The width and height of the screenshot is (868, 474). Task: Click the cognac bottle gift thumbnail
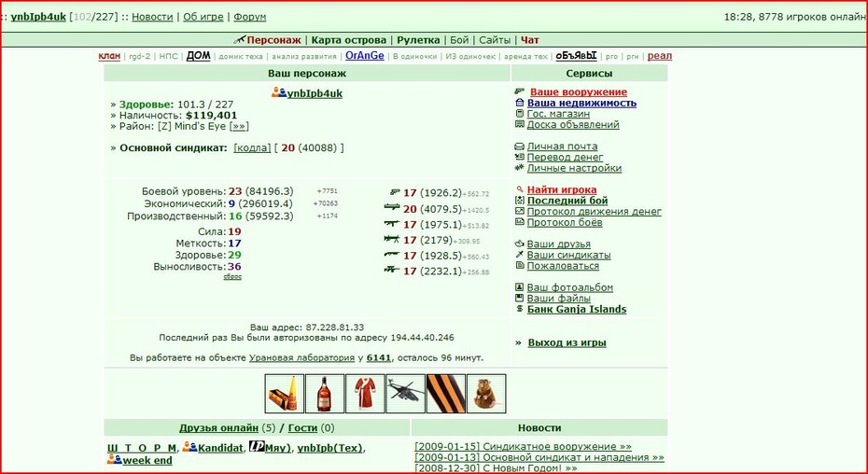(325, 394)
